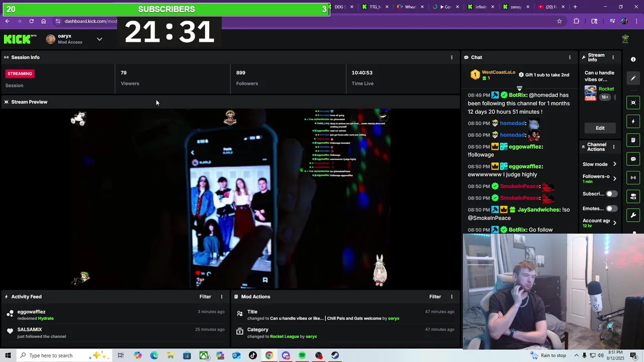Click the profile avatar at top right
Viewport: 644px width, 362px height.
625,39
